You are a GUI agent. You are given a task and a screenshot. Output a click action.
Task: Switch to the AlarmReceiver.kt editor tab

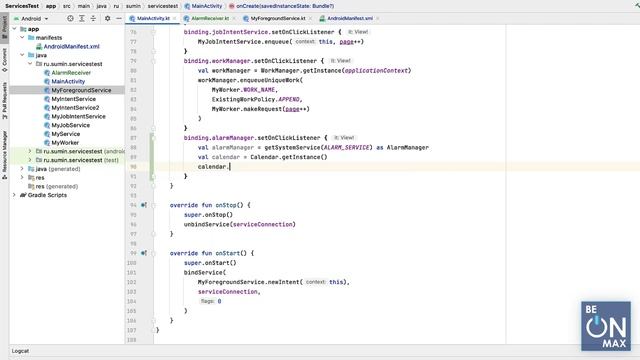click(210, 18)
